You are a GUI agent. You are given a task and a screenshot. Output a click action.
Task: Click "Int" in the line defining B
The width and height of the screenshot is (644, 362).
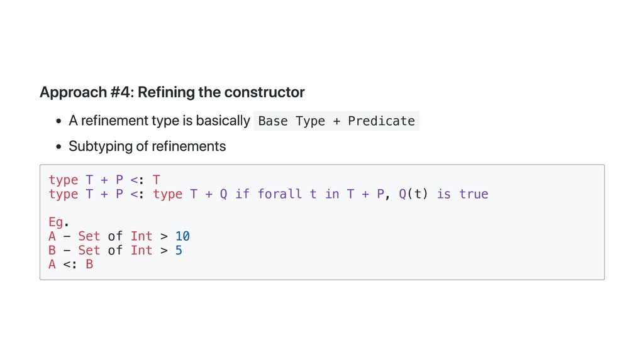pos(142,250)
